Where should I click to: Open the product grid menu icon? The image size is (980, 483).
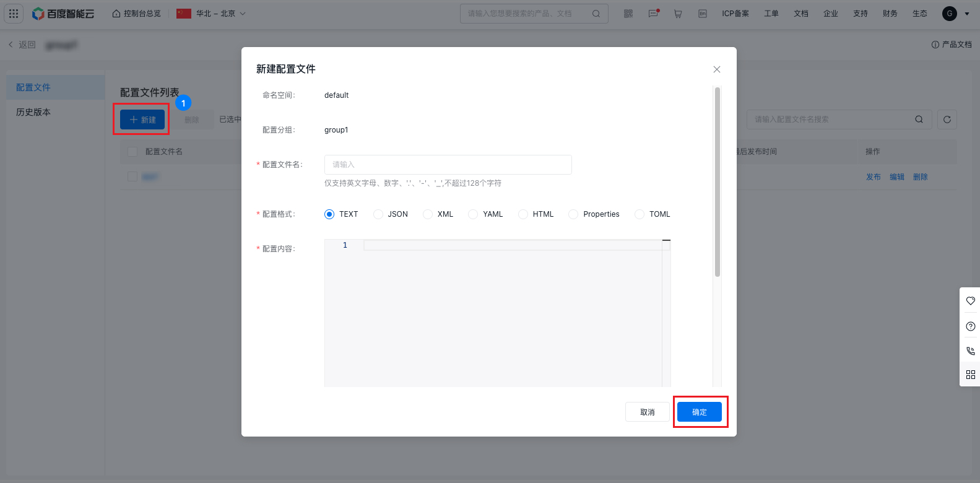14,13
